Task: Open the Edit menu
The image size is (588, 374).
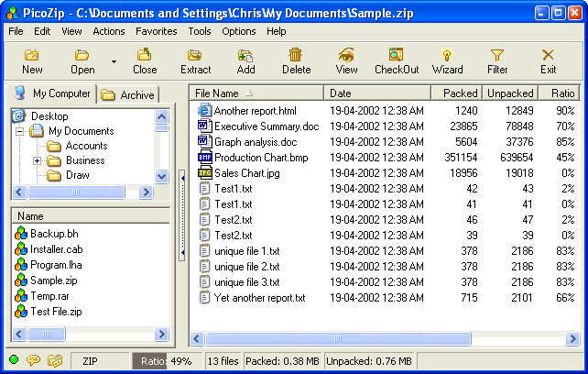Action: [x=42, y=31]
